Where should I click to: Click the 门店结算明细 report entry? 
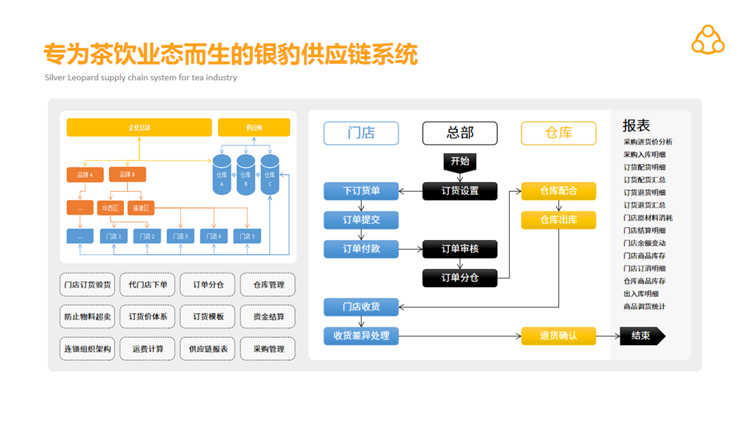point(644,231)
